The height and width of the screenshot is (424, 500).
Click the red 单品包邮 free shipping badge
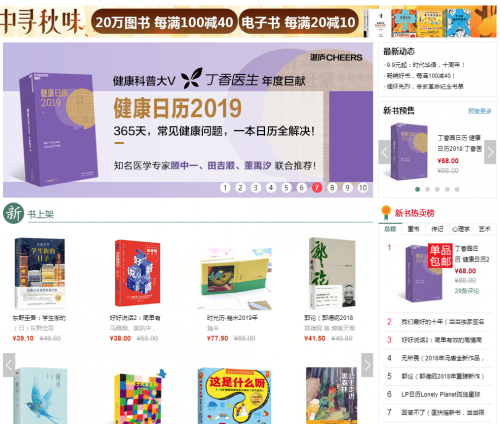[x=440, y=256]
